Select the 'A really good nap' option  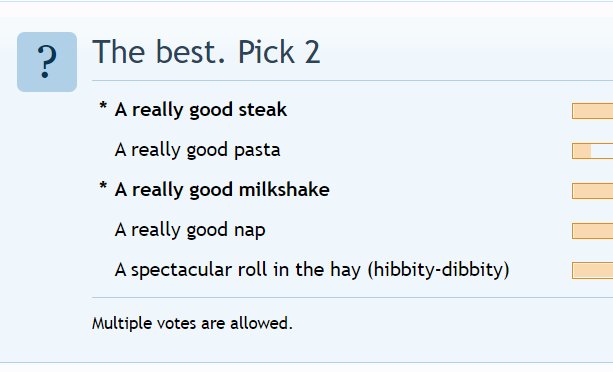(x=190, y=230)
